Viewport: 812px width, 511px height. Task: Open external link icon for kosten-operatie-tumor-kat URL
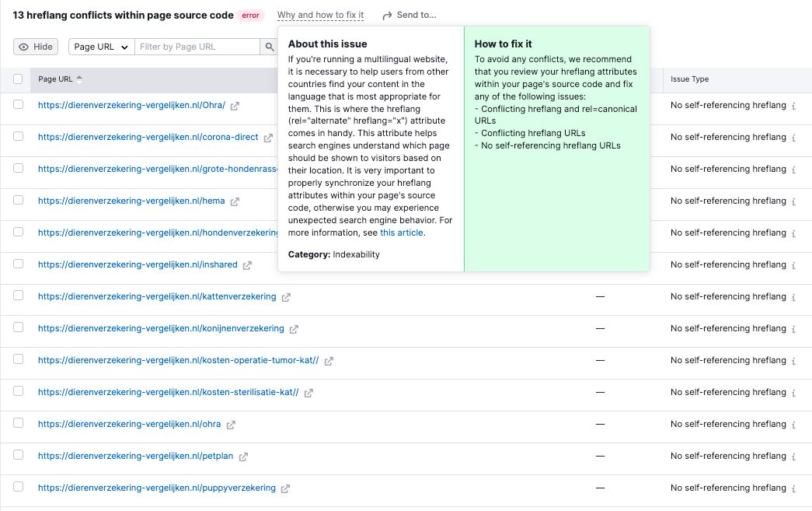pos(329,361)
